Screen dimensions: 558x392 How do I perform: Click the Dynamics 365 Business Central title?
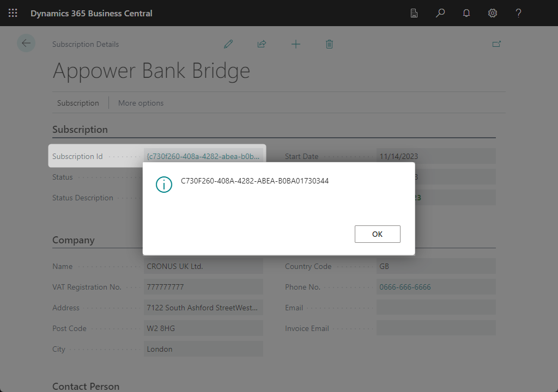tap(92, 13)
